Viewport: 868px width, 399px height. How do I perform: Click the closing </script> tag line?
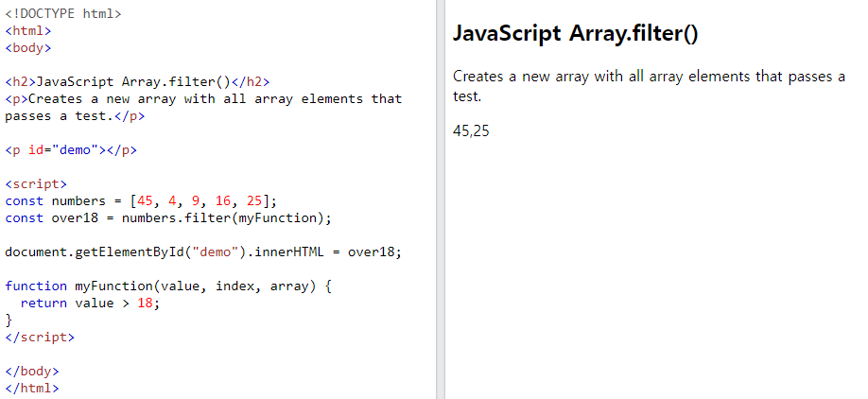click(x=40, y=337)
